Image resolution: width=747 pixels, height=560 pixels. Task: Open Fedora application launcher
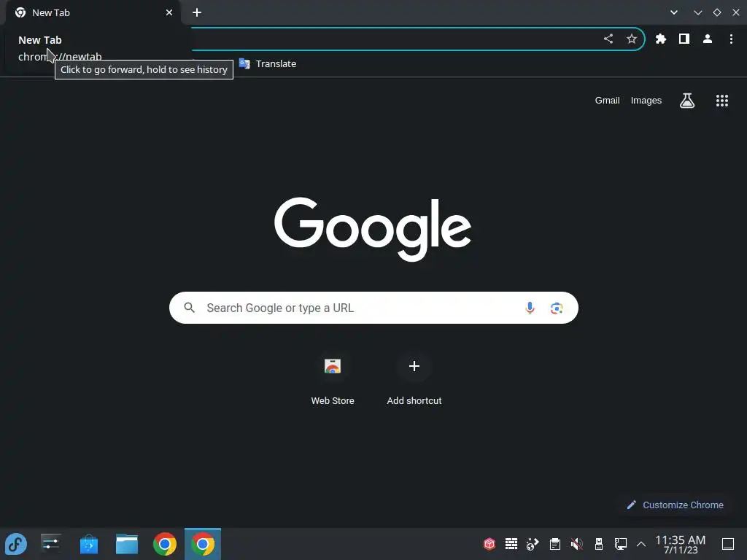click(16, 544)
